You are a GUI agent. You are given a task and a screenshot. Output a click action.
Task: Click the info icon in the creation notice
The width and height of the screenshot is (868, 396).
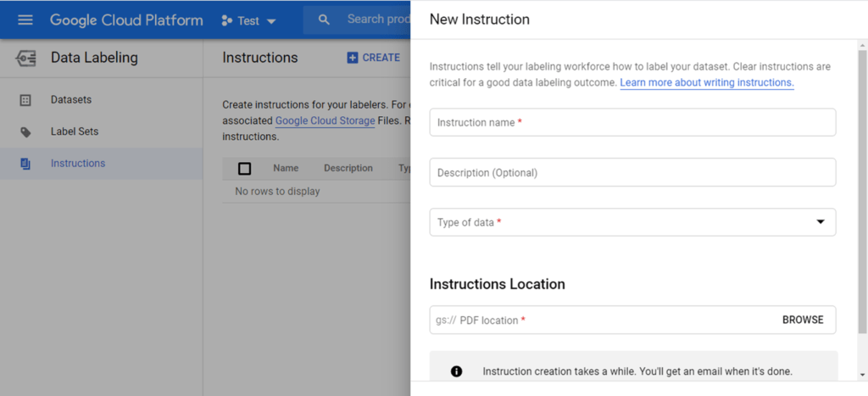point(456,371)
